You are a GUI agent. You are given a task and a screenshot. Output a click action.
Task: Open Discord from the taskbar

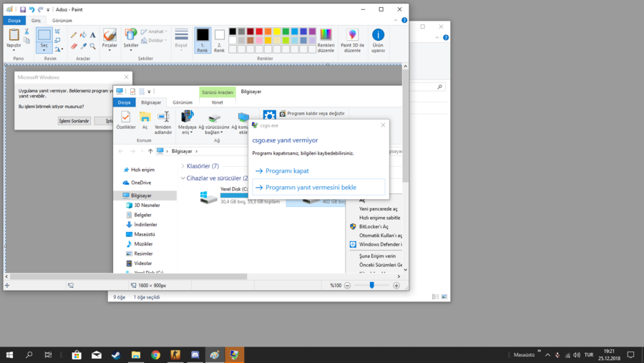tap(195, 355)
